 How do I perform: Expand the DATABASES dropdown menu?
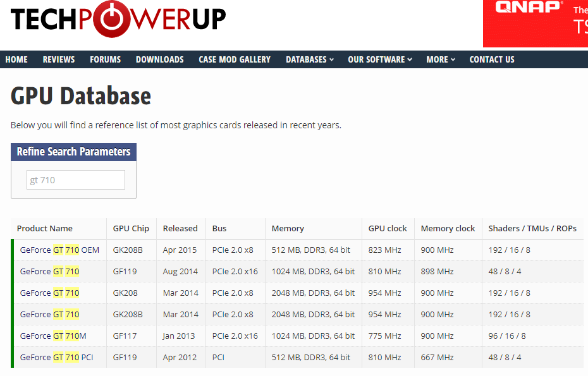[x=310, y=59]
